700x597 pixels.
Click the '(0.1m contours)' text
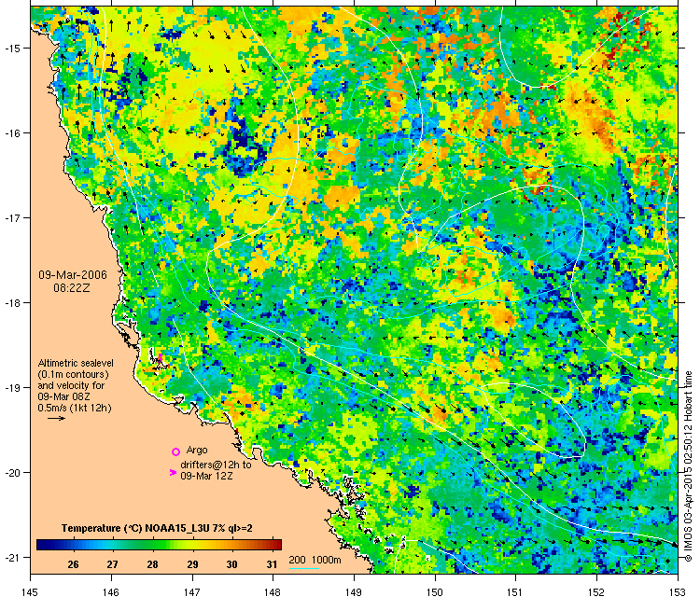[74, 374]
